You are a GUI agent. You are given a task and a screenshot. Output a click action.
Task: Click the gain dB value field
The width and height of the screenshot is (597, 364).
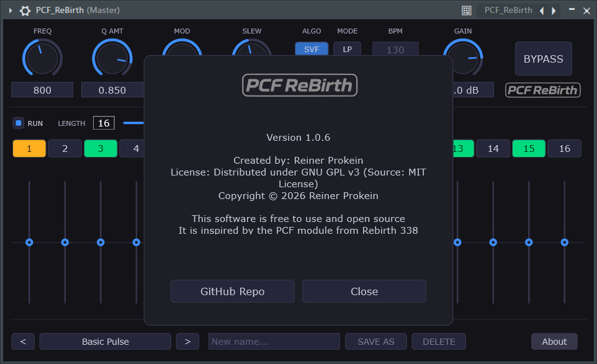coord(473,90)
